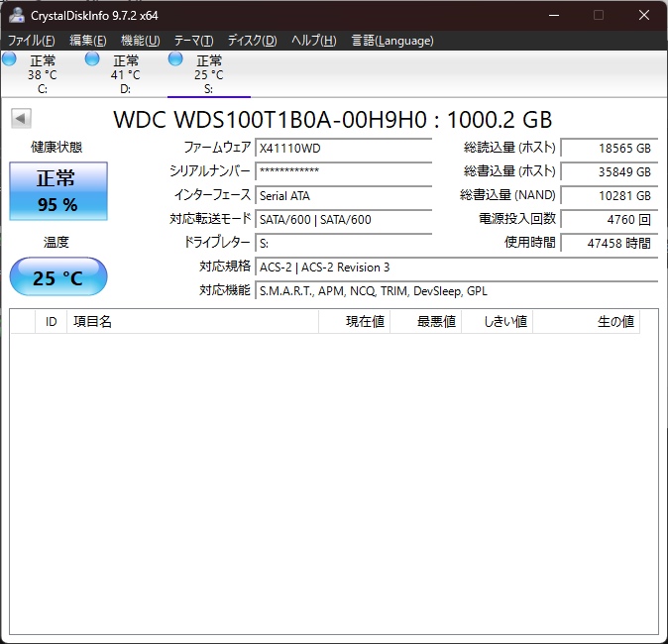
Task: Click the status orb for drive C:
Action: coord(10,59)
